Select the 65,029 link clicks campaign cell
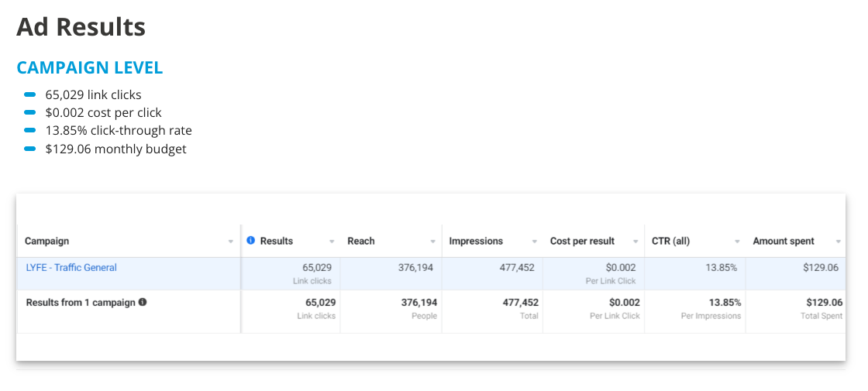Image resolution: width=868 pixels, height=391 pixels. (291, 273)
